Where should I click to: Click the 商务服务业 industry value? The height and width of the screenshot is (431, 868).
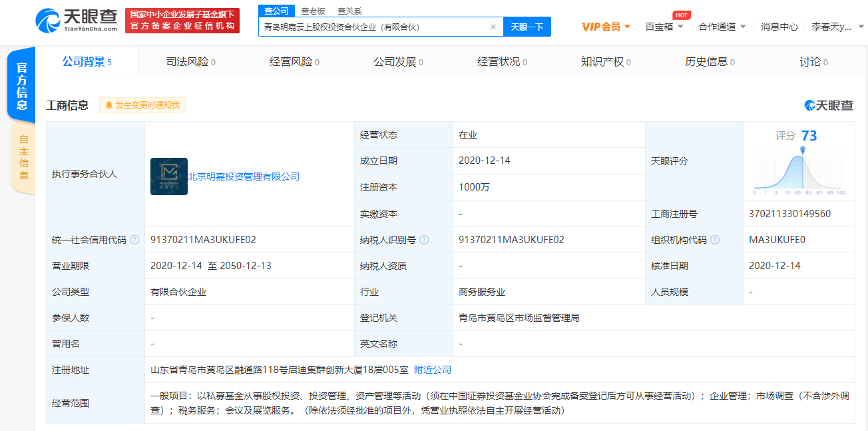pos(482,292)
